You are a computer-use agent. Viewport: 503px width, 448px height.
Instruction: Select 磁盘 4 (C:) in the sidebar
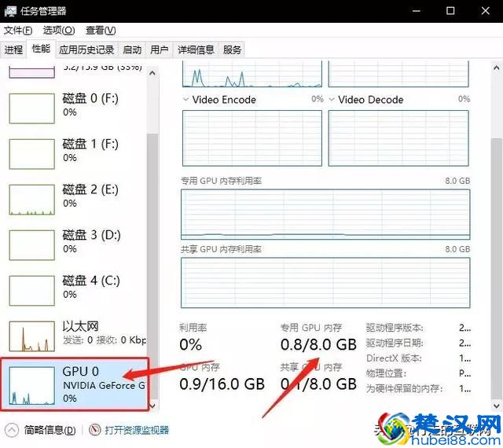point(74,291)
